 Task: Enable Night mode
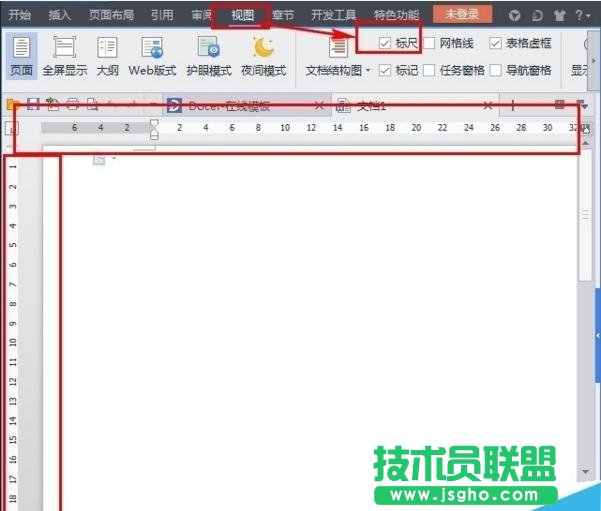pyautogui.click(x=264, y=55)
